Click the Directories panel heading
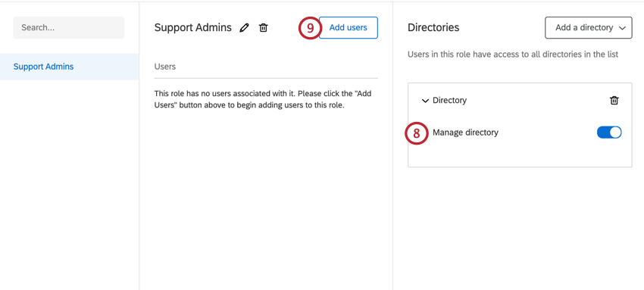644x290 pixels. 433,28
